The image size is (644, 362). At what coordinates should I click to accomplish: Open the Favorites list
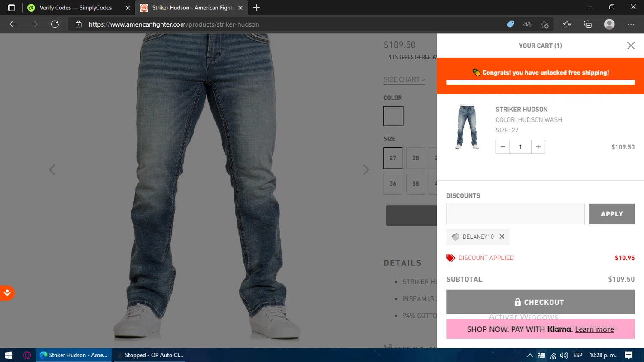coord(567,24)
